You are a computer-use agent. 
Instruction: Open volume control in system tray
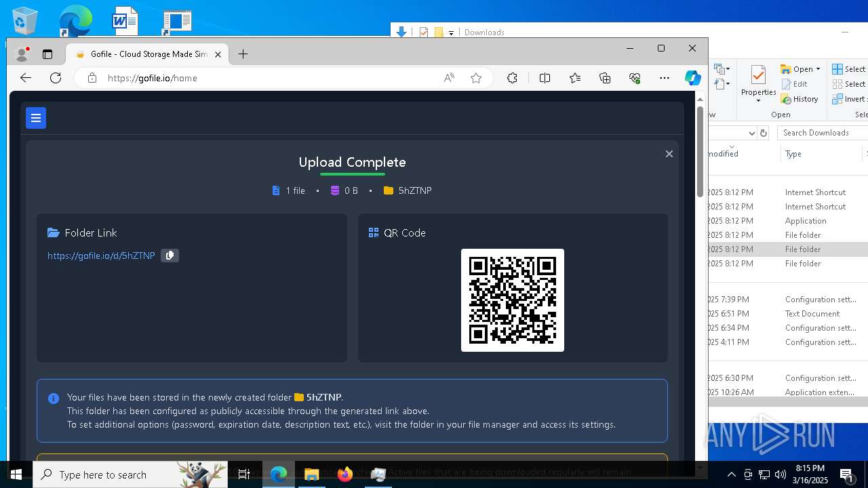pos(781,474)
